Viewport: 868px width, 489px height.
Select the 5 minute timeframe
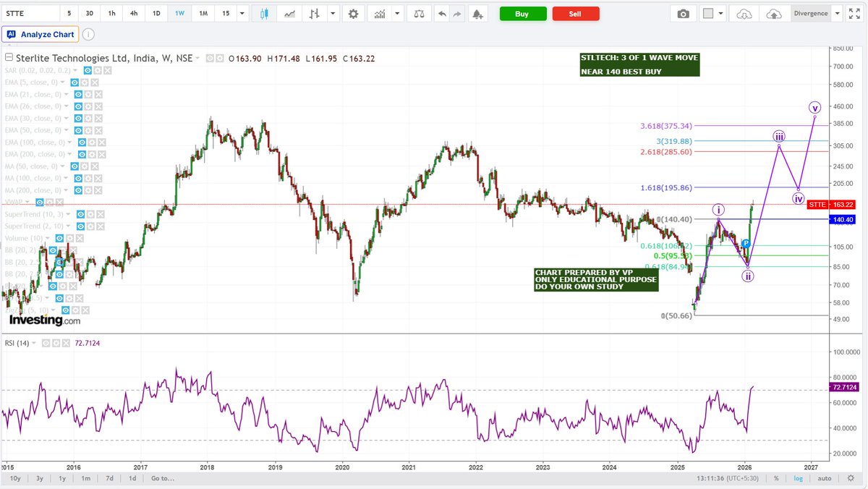click(x=69, y=14)
